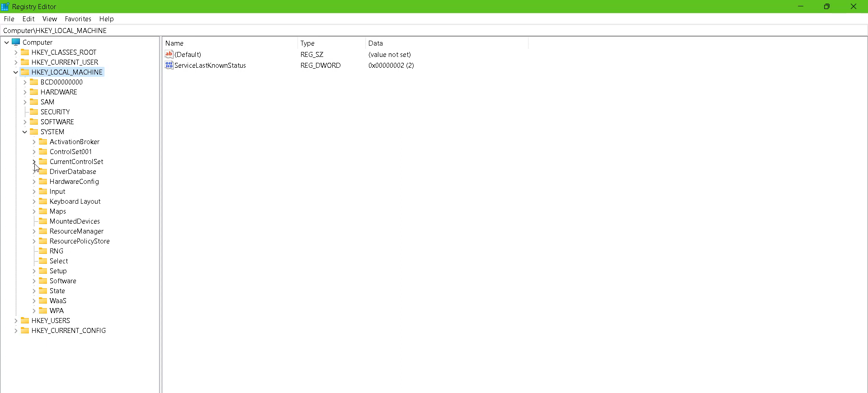
Task: Click the MountedDevices folder icon
Action: point(43,221)
